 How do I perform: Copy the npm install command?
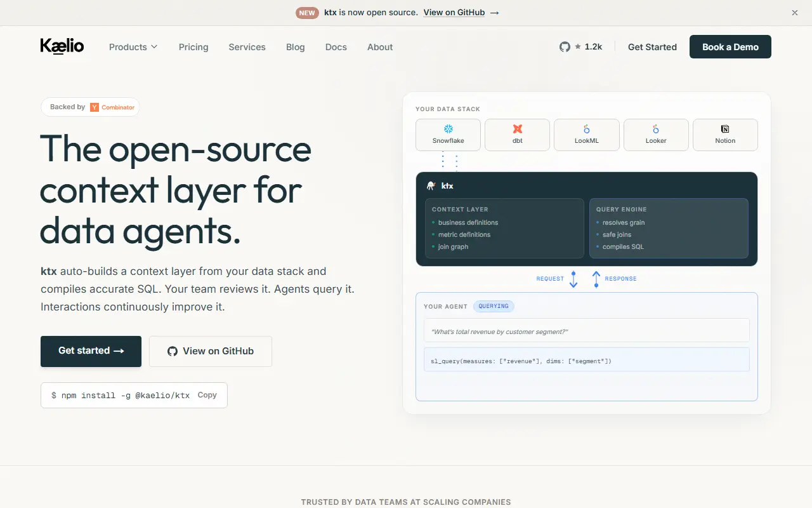(207, 395)
